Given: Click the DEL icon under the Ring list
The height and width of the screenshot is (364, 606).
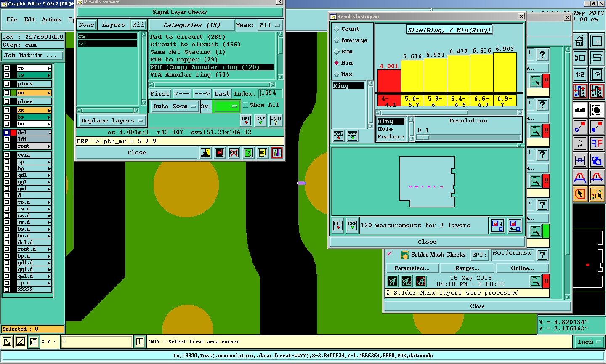Looking at the screenshot, I should pos(338,136).
